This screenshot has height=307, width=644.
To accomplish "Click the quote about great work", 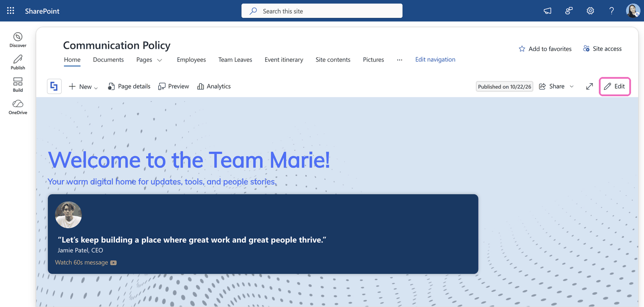I will (192, 239).
